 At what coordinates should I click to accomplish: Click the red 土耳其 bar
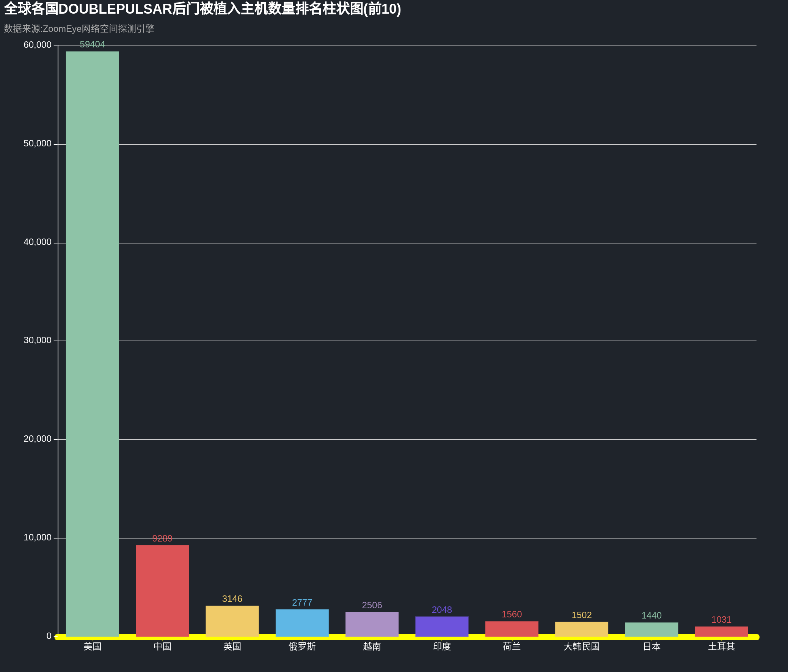[721, 631]
